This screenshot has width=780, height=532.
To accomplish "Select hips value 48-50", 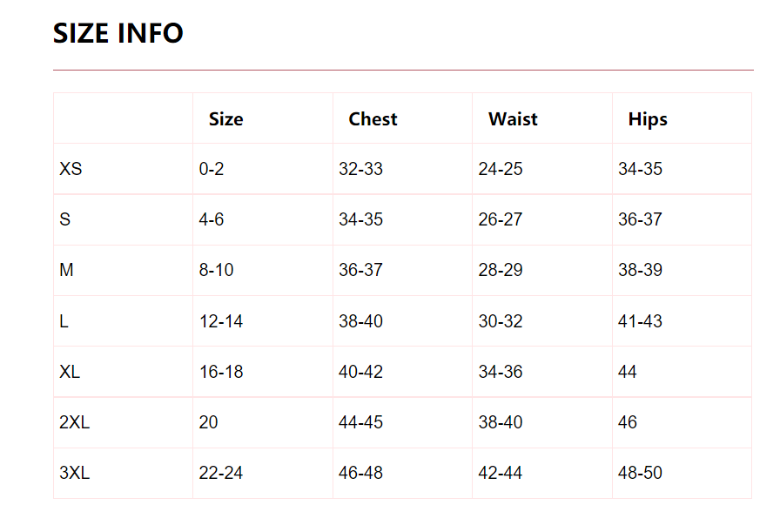I will pyautogui.click(x=640, y=472).
